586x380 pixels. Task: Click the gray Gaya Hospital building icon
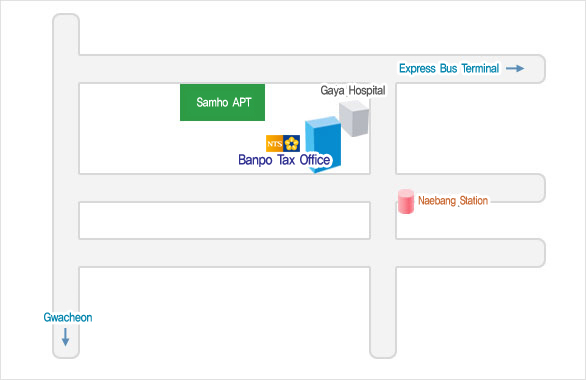354,118
